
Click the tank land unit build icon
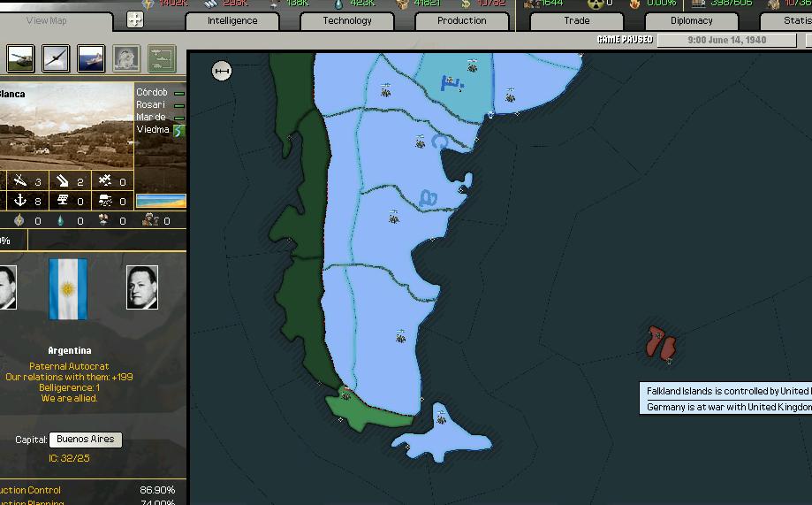[21, 59]
